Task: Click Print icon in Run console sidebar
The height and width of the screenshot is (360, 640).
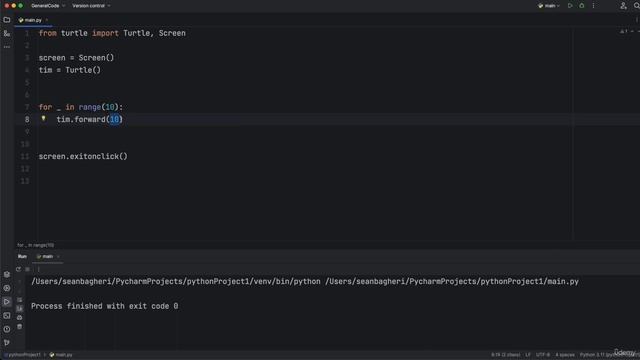Action: (20, 318)
